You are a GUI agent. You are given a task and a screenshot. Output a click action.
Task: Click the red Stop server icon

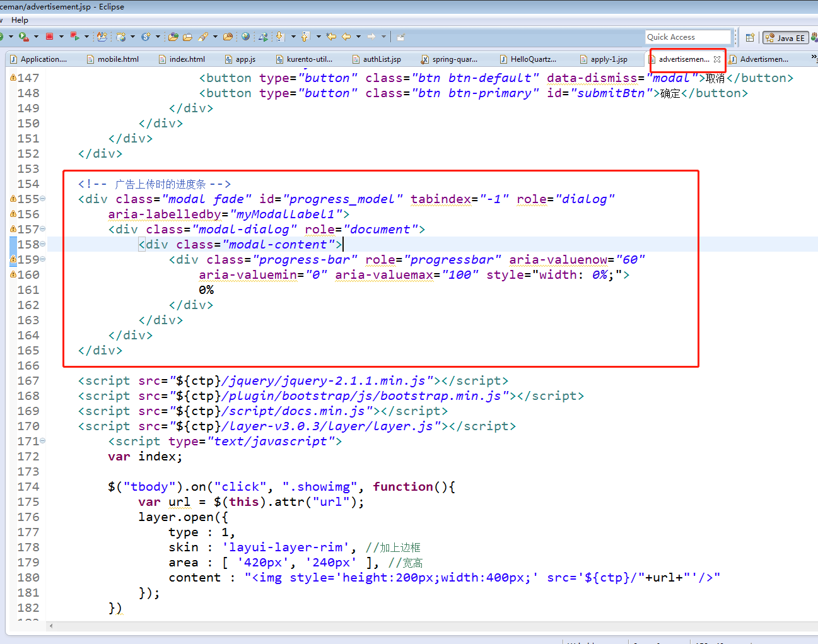click(49, 37)
